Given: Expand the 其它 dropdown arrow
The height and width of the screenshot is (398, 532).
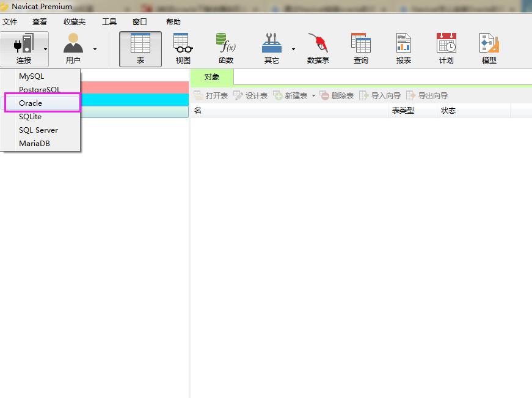Looking at the screenshot, I should (293, 50).
